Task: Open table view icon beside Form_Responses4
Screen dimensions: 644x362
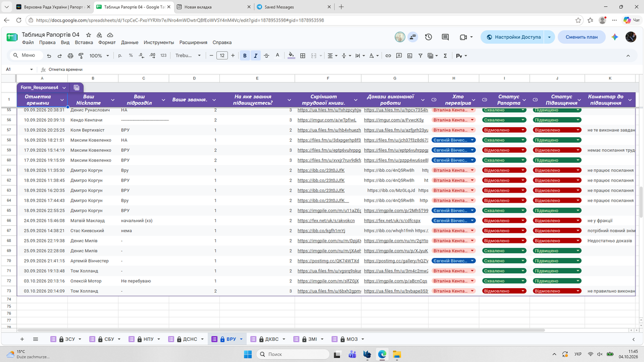Action: point(76,87)
